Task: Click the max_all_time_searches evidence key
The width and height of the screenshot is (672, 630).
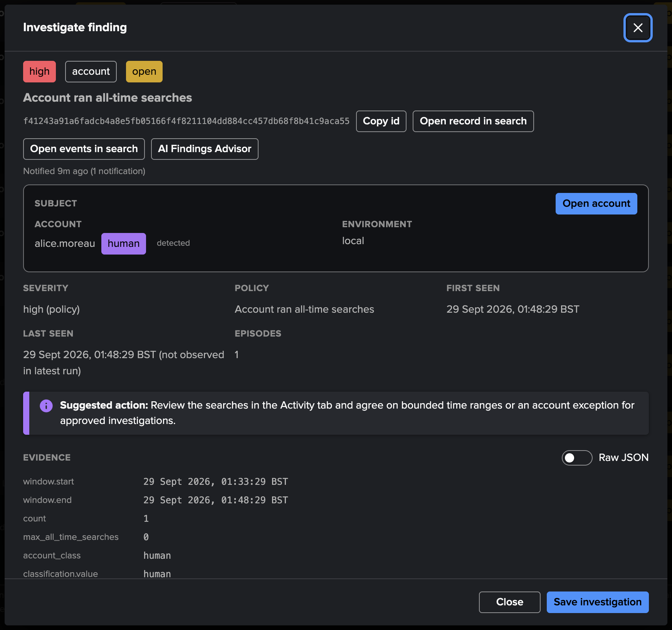Action: point(71,537)
